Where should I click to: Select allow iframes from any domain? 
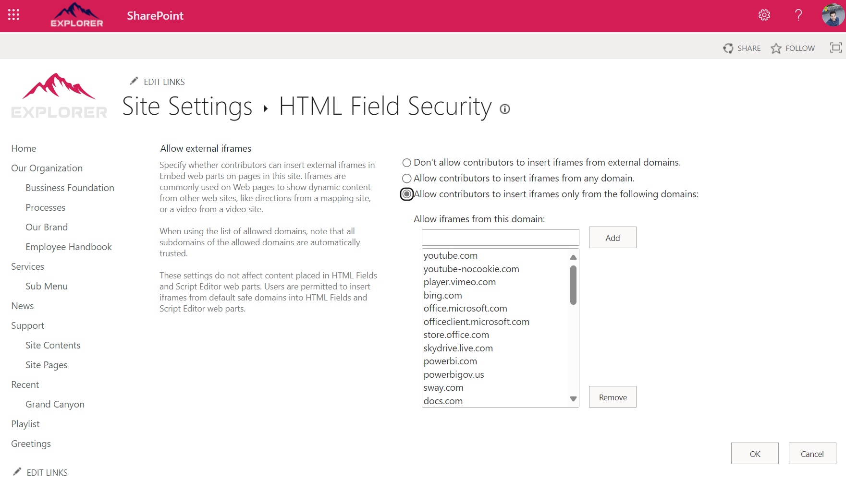click(x=407, y=179)
